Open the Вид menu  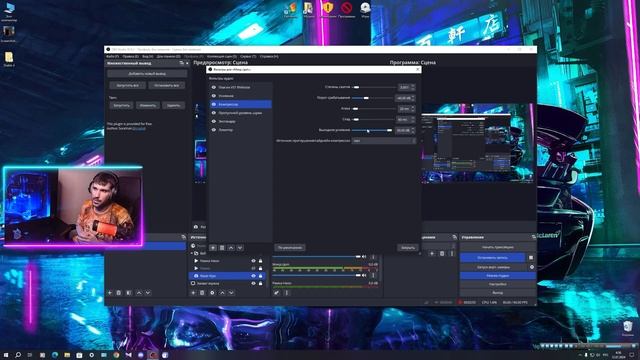click(148, 56)
